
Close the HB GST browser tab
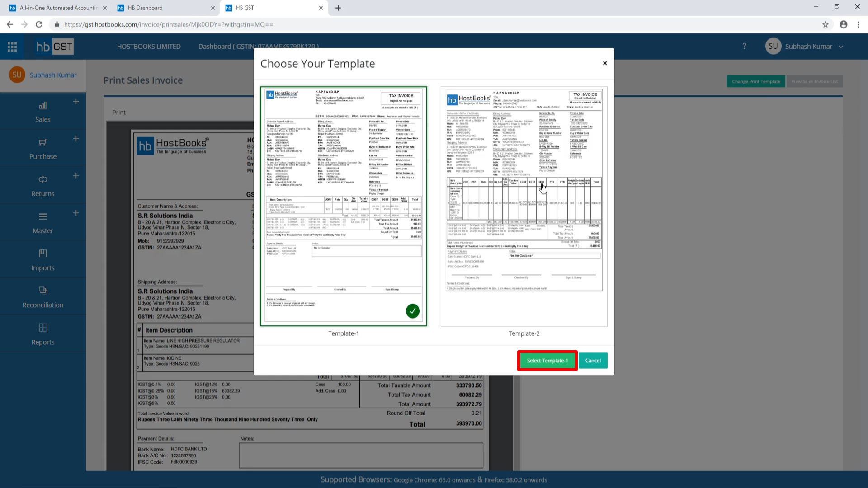321,8
